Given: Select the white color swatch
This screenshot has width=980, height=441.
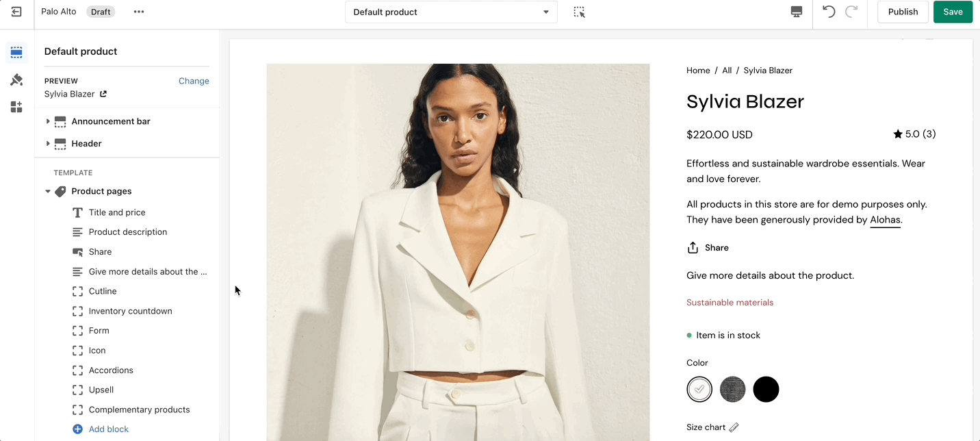Looking at the screenshot, I should pos(699,390).
